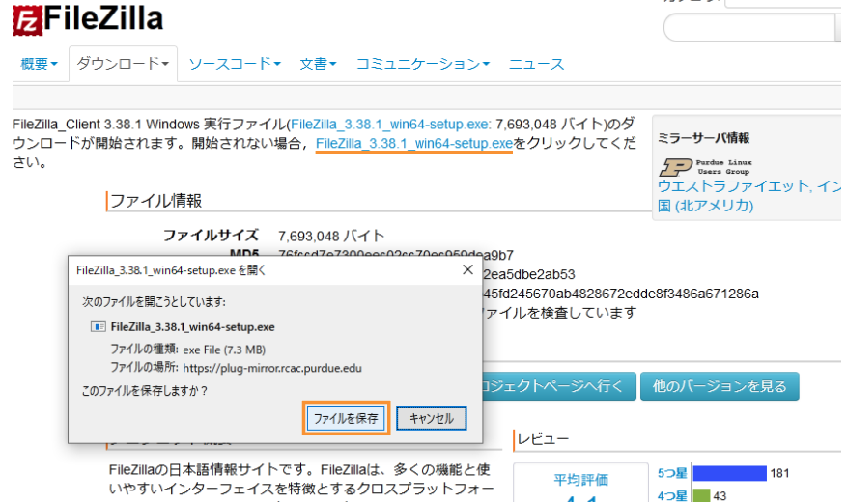Click the 5つ星 rating link
The image size is (847, 504).
point(672,473)
